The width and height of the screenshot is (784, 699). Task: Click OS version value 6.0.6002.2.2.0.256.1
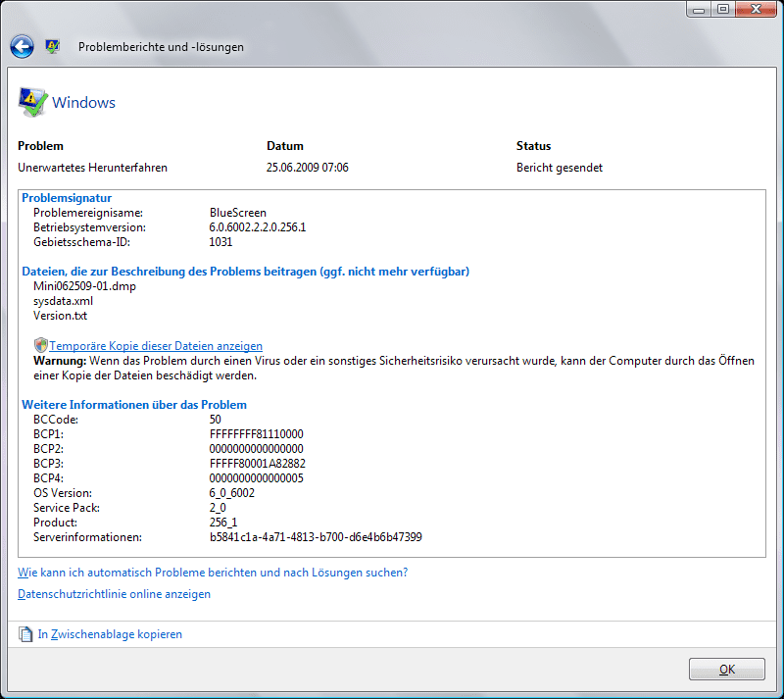(258, 227)
